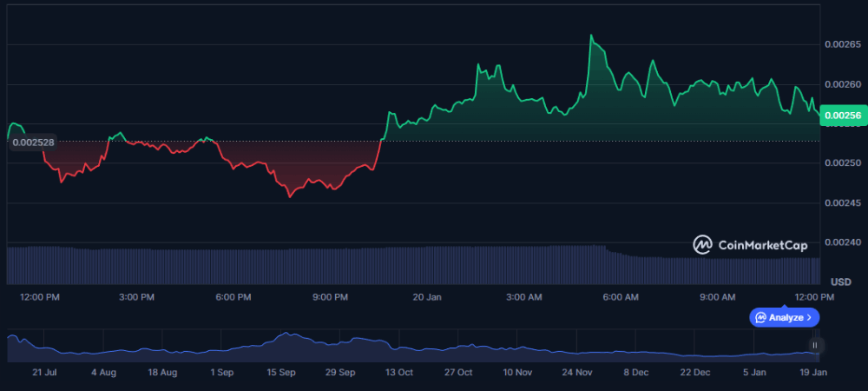
Task: Click the highest green peak on the price line
Action: coord(591,36)
